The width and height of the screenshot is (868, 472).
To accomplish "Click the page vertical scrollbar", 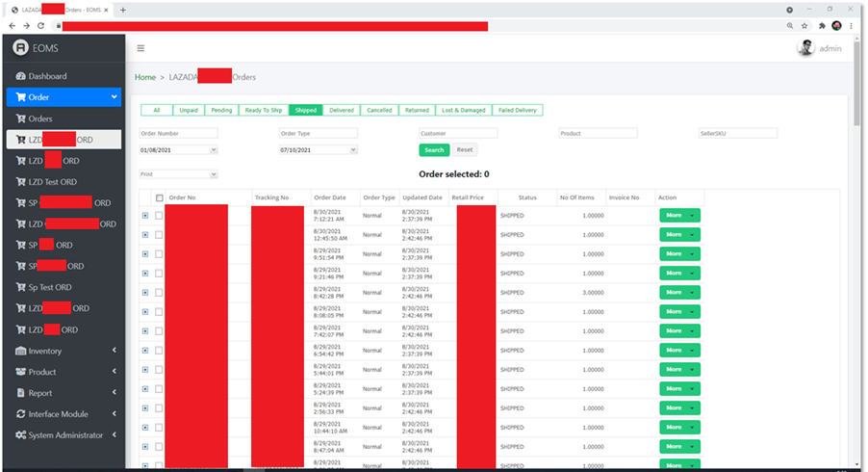I will [x=856, y=83].
